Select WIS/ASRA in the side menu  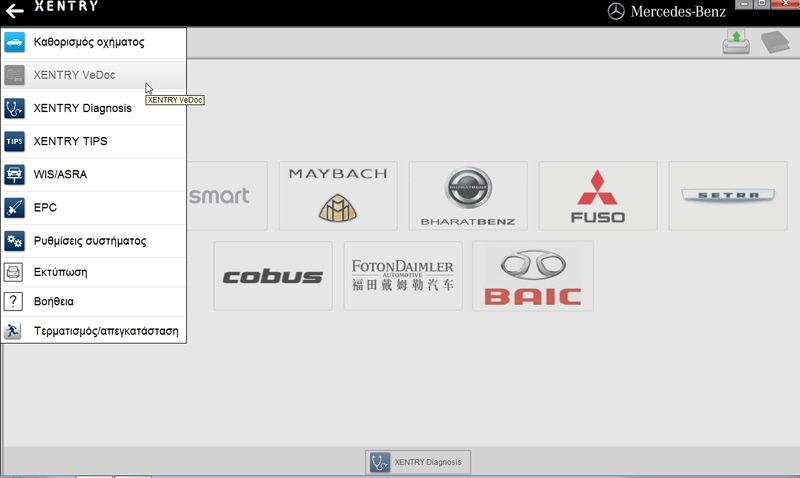coord(94,174)
